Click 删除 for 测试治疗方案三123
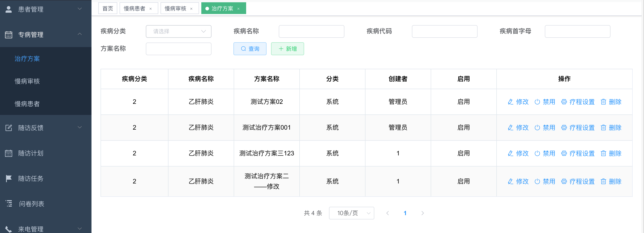The height and width of the screenshot is (233, 644). tap(611, 153)
